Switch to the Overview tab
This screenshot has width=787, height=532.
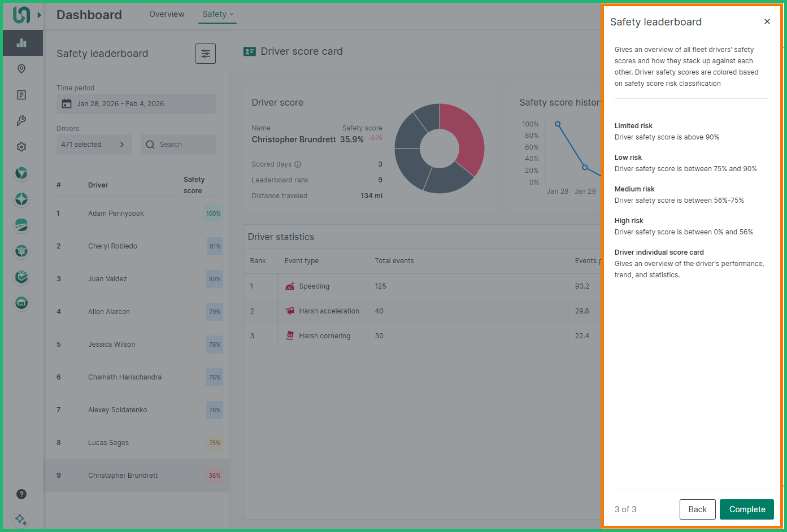(167, 14)
